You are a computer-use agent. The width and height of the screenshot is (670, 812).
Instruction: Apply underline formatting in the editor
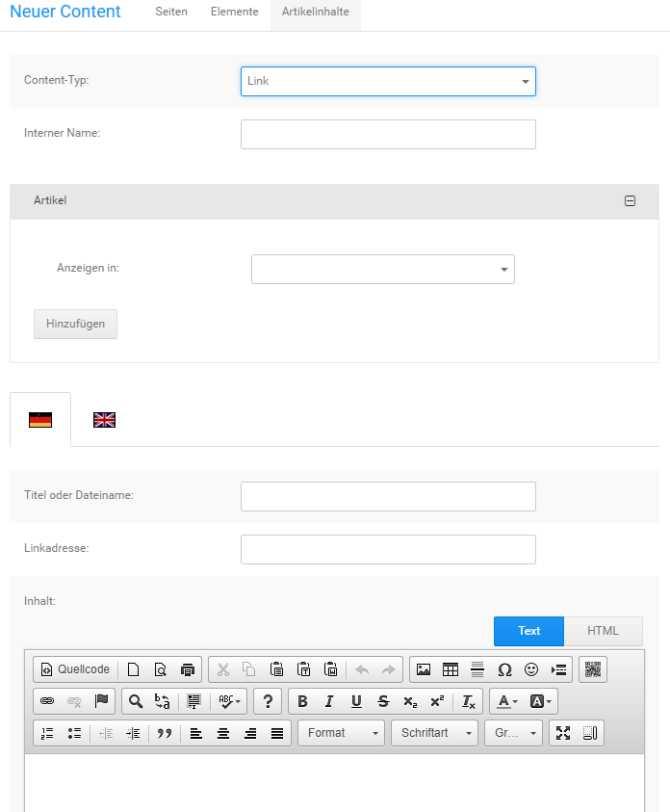tap(355, 701)
